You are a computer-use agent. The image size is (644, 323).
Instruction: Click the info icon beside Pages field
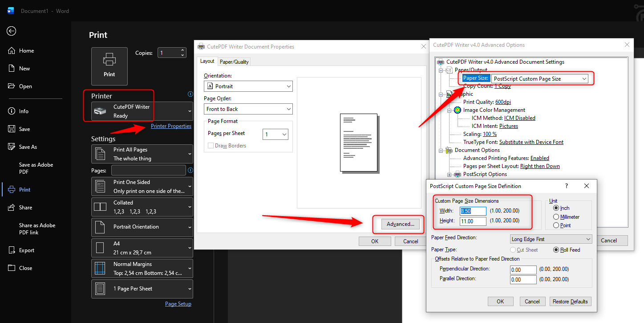click(190, 170)
